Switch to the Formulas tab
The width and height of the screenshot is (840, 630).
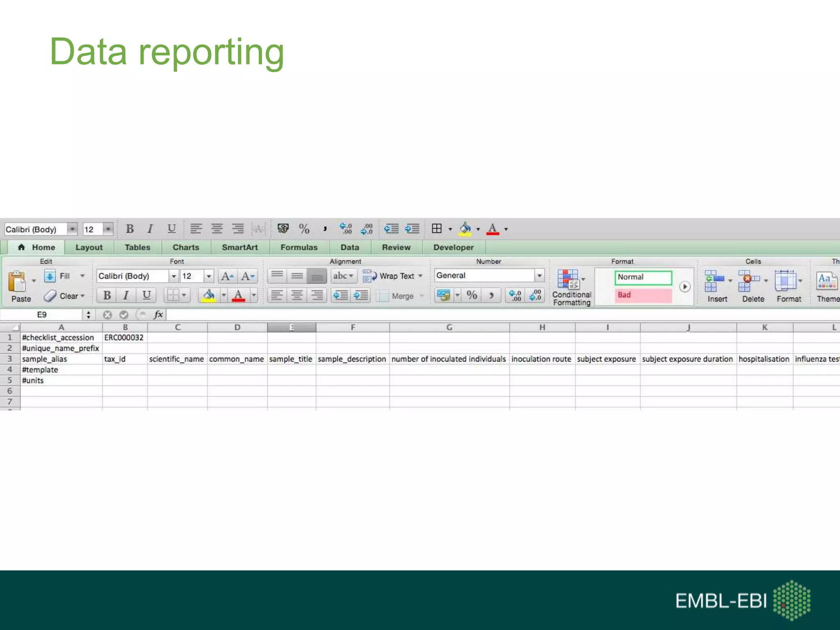pyautogui.click(x=299, y=247)
